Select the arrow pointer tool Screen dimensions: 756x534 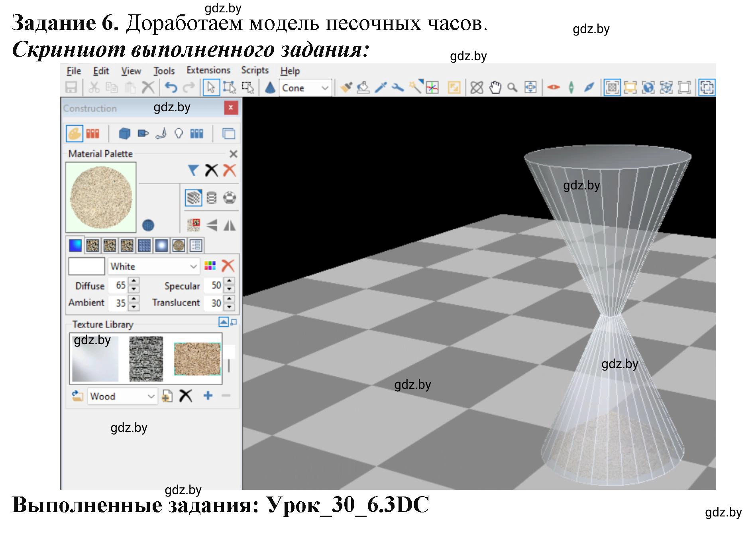211,87
